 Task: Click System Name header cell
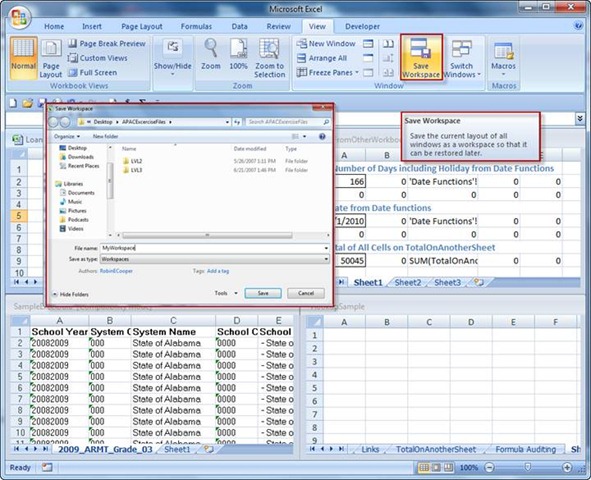[173, 332]
